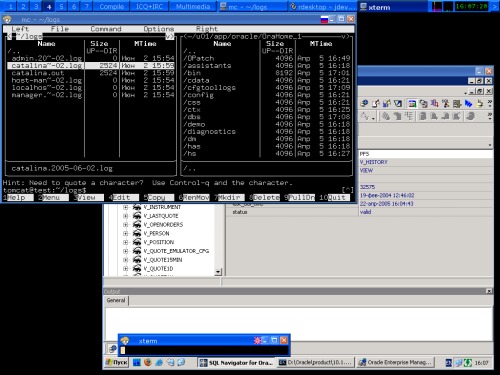Click the first quick launch icon next to Пуск

pos(137,362)
